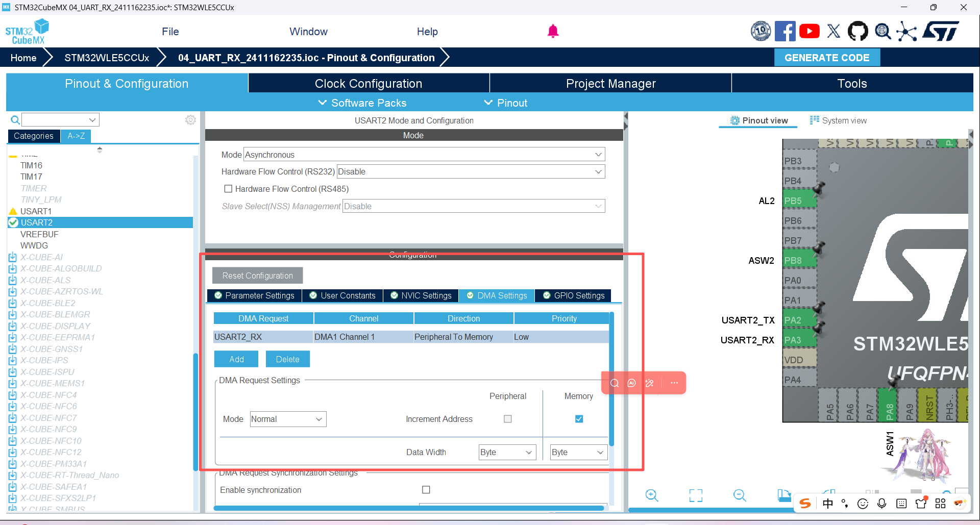Expand the Pinout dropdown menu
The height and width of the screenshot is (525, 980).
505,103
